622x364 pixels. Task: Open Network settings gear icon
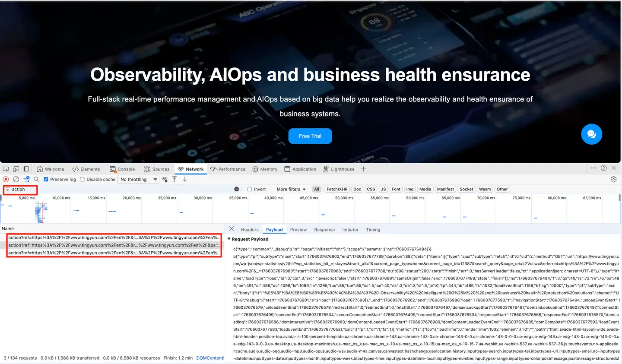(x=613, y=179)
